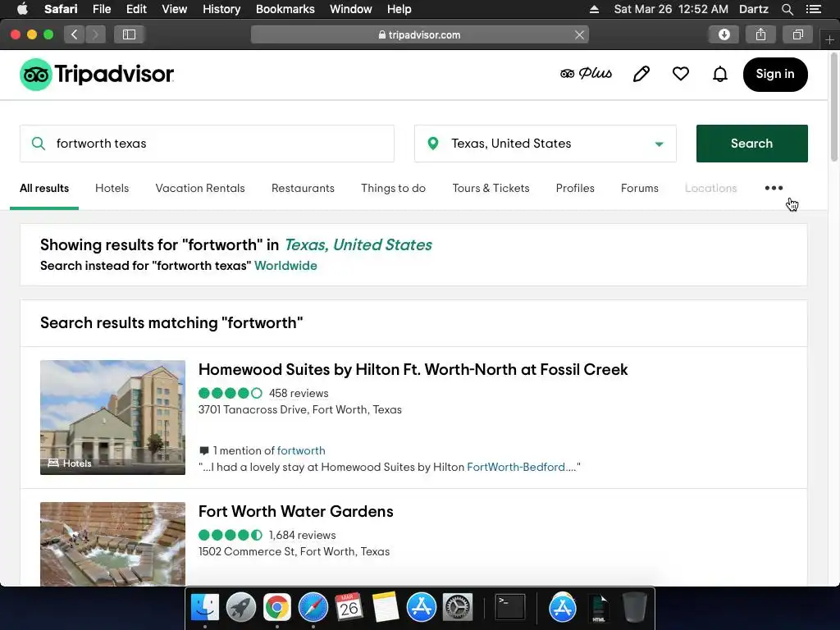This screenshot has width=840, height=630.
Task: Open the History menu
Action: 221,9
